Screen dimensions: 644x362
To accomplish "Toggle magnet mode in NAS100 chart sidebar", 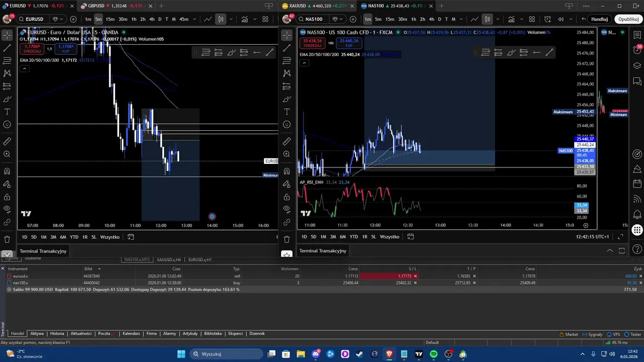I will coord(287,171).
